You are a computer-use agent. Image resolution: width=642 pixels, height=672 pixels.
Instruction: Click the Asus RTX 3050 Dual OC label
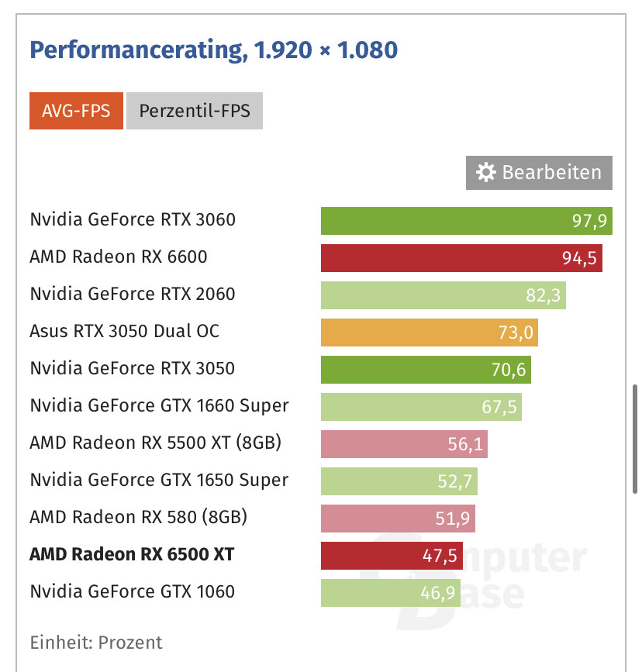click(124, 332)
